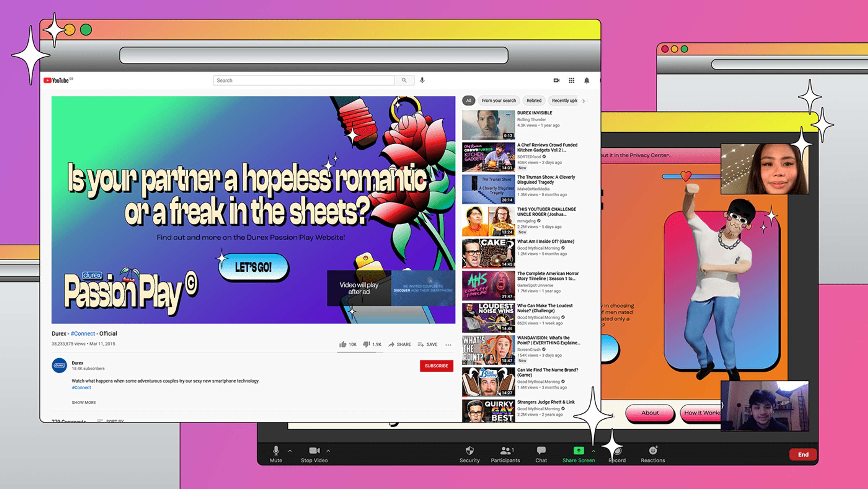Stop video in the Zoom toolbar
Viewport: 868px width, 489px height.
coord(314,454)
